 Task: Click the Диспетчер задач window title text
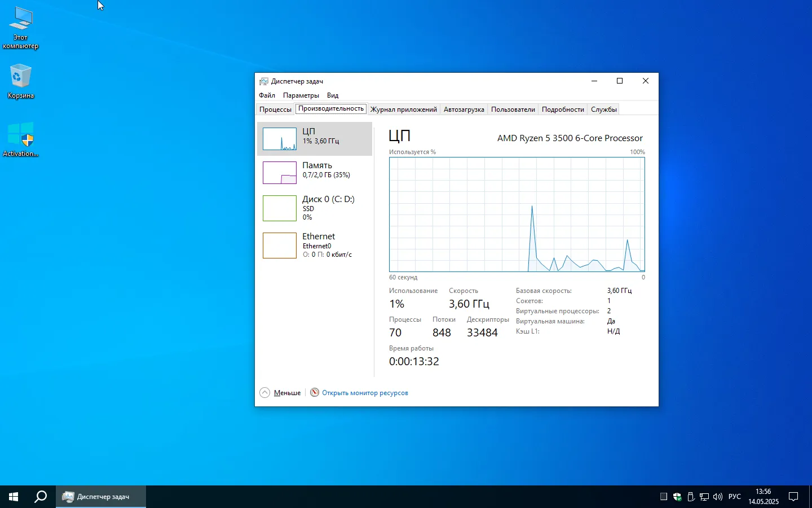pos(297,81)
